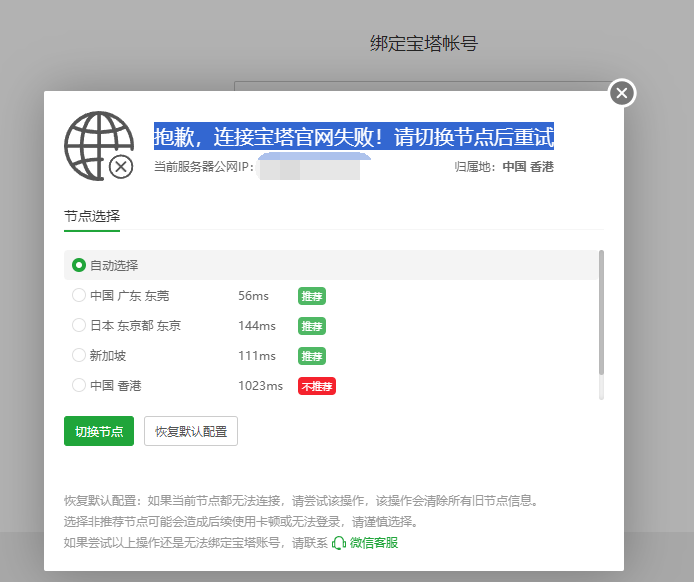Open the 微信客服 link

click(x=374, y=543)
